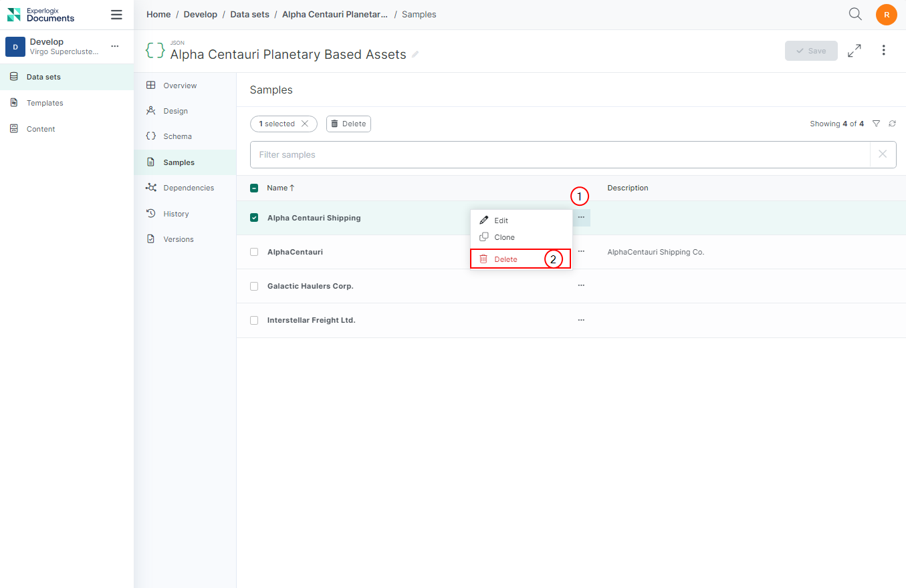Viewport: 906px width, 588px height.
Task: Click the filter funnel icon
Action: click(x=876, y=124)
